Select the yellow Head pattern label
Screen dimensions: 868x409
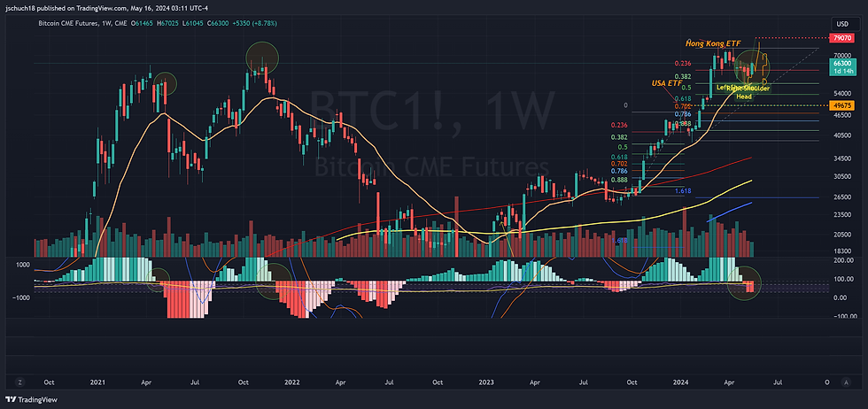[743, 96]
